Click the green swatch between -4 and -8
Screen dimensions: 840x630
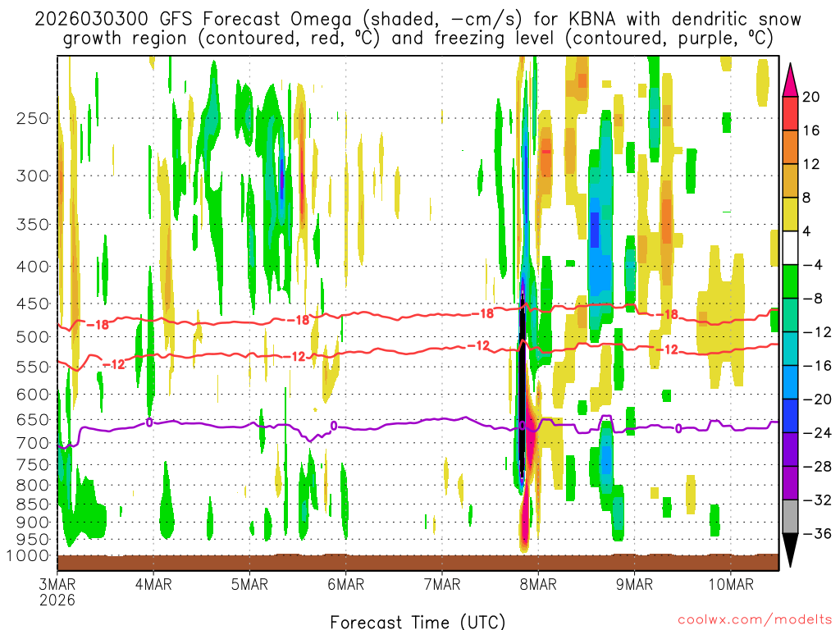790,282
